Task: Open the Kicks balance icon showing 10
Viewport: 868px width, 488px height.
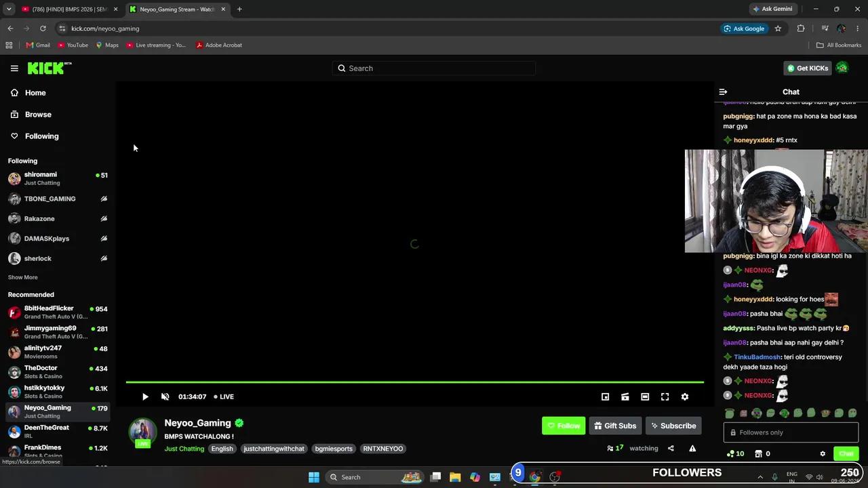Action: point(735,454)
